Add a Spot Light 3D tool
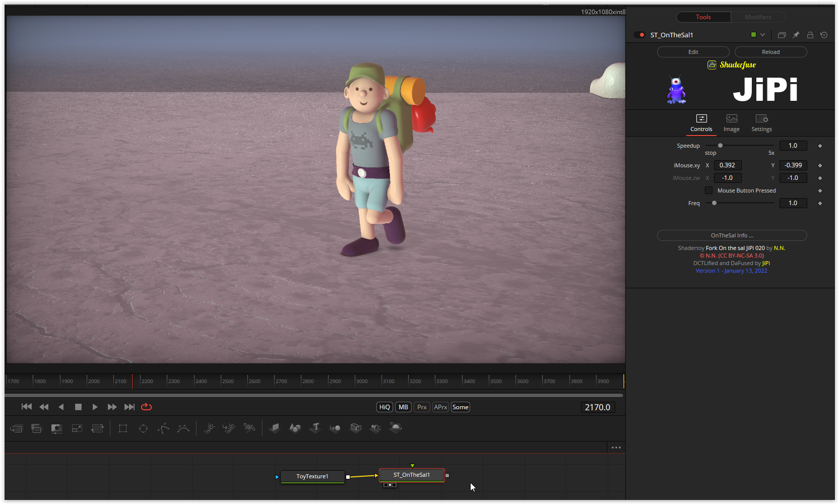Viewport: 839px width, 504px height. [375, 428]
